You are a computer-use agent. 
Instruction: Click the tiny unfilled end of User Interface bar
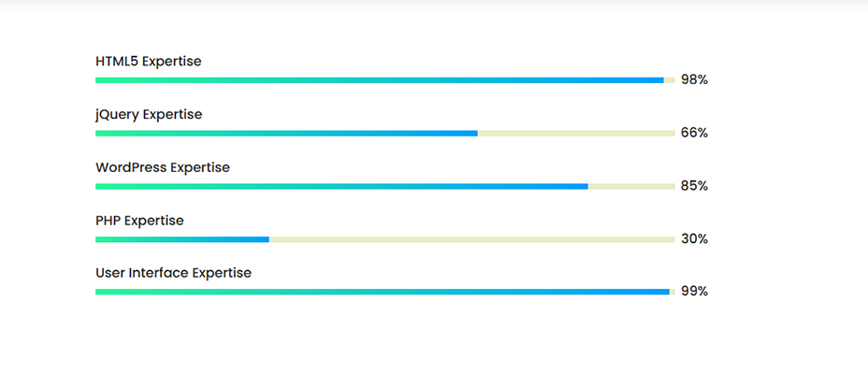coord(673,292)
